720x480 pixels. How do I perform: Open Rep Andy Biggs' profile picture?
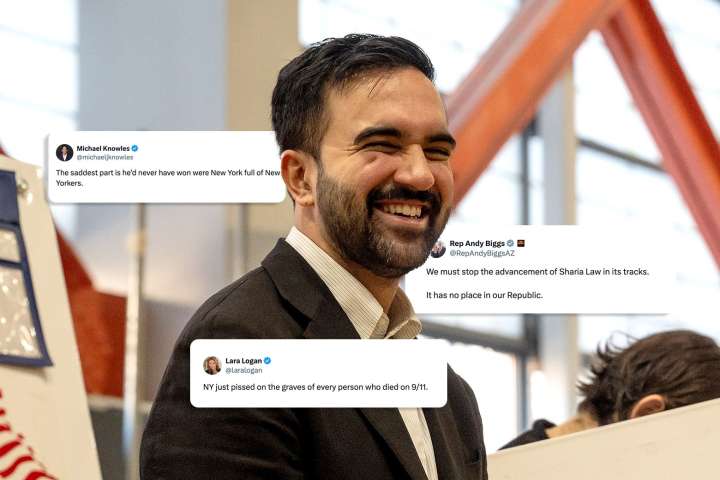coord(439,248)
